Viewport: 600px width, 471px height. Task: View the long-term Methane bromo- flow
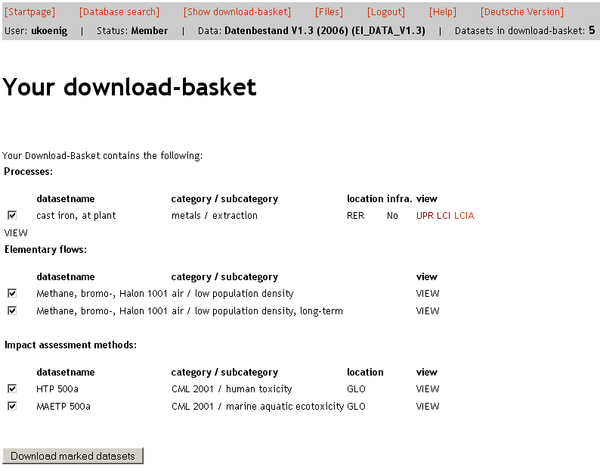click(x=427, y=311)
